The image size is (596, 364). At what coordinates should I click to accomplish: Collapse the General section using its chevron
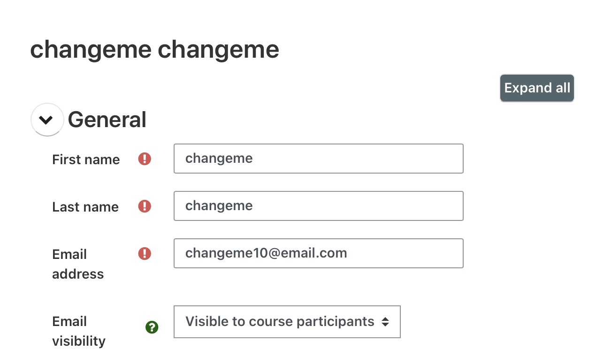pyautogui.click(x=47, y=120)
